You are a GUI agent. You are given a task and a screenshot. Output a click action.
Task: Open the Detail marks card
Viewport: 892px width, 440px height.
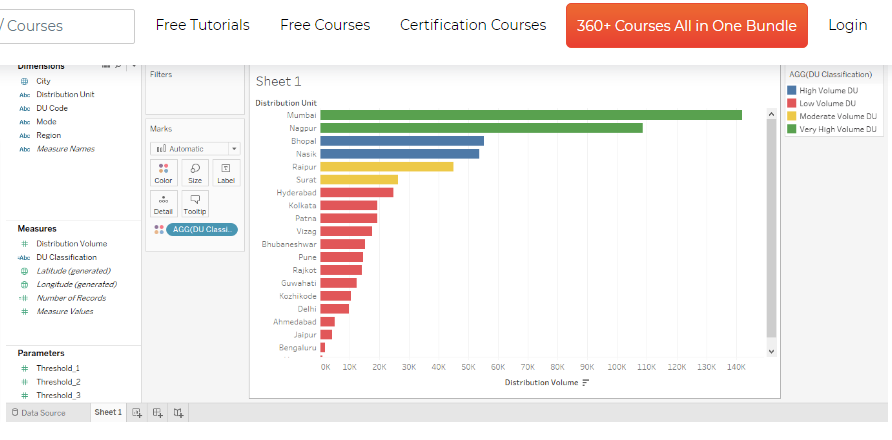[x=163, y=204]
